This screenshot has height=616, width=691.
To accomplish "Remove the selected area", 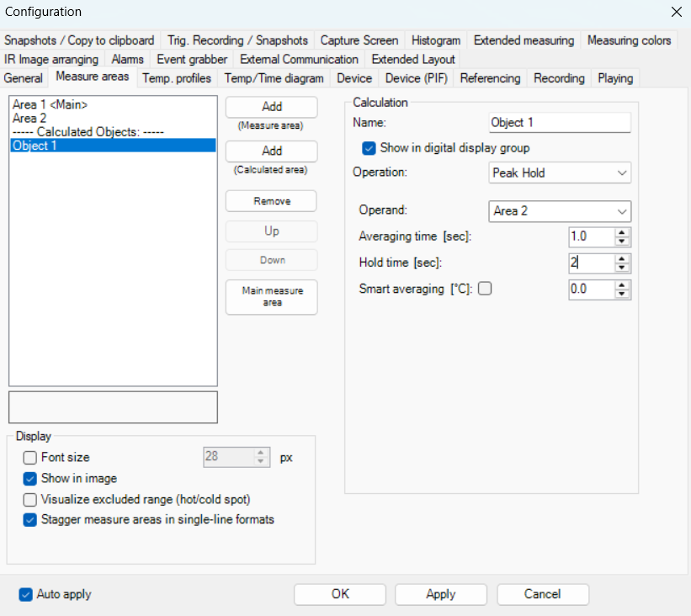I will tap(272, 201).
